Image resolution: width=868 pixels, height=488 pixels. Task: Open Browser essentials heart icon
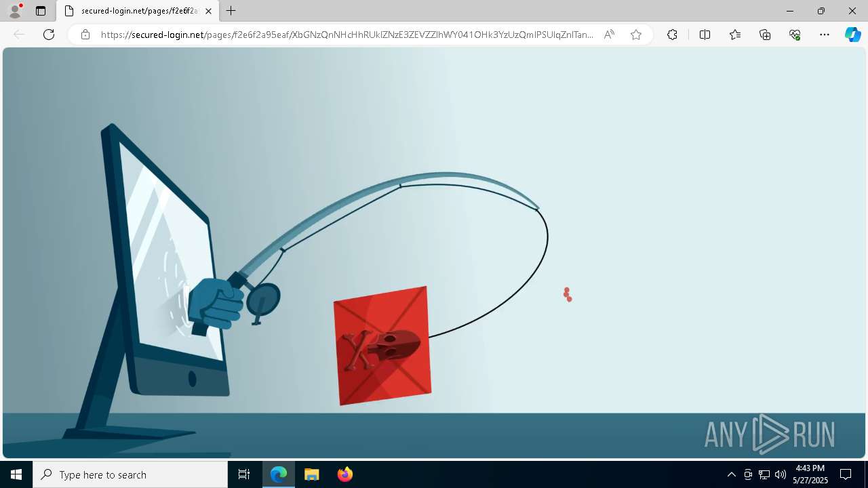click(x=795, y=35)
